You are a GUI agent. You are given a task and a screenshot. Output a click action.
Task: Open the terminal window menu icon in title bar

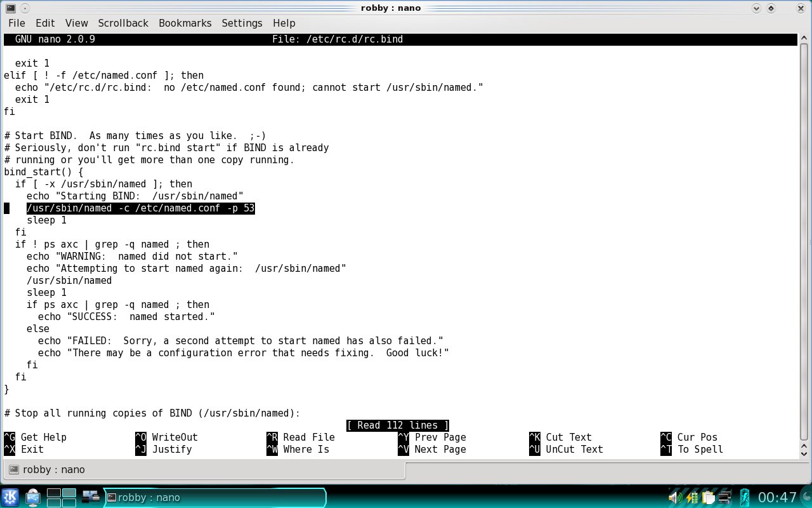[x=10, y=8]
